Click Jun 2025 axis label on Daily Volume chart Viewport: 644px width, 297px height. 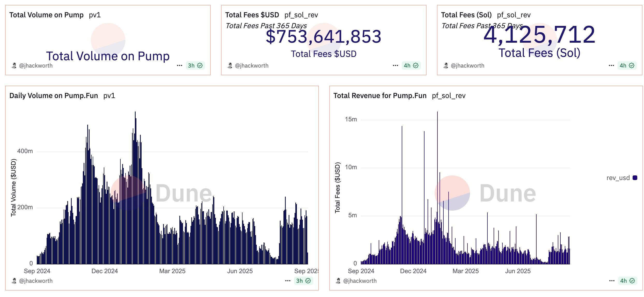point(240,271)
